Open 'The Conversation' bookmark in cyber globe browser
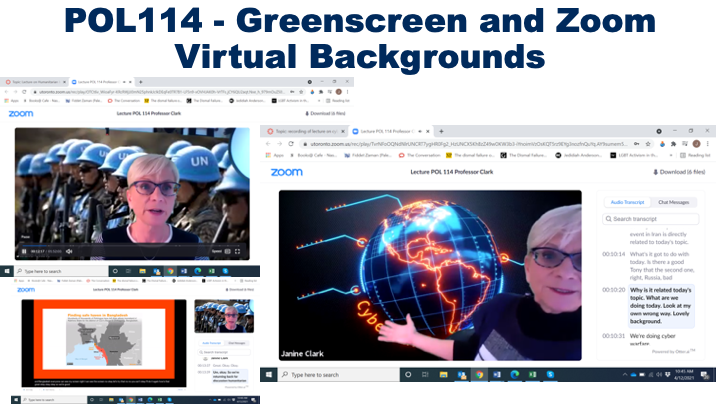Viewport: 720px width, 405px height. point(419,155)
